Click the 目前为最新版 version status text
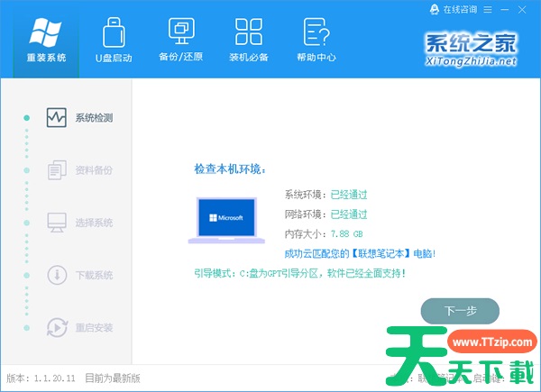Viewport: 541px width, 392px height. pyautogui.click(x=113, y=378)
